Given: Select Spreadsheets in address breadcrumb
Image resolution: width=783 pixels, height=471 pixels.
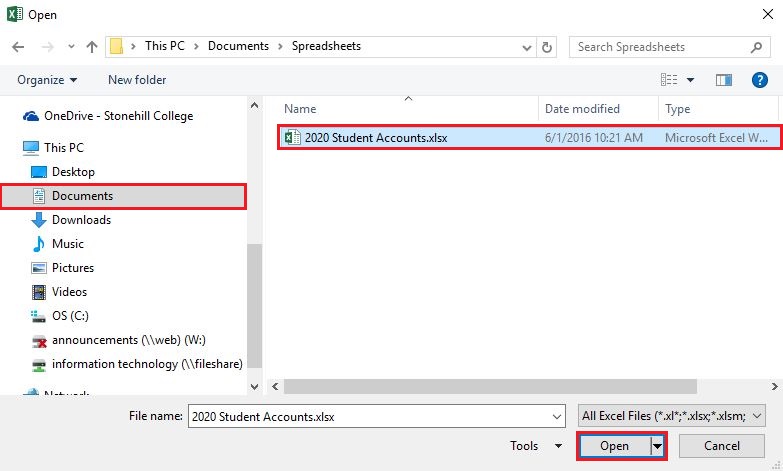Looking at the screenshot, I should tap(326, 46).
